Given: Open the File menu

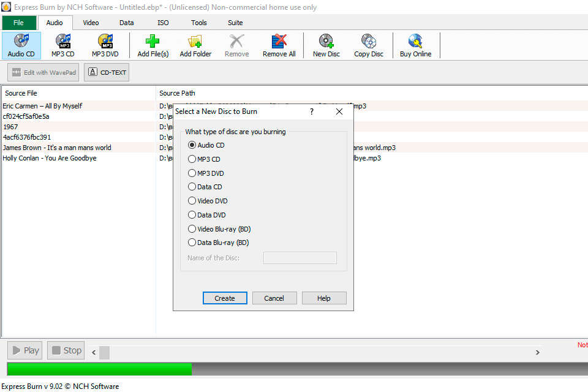Looking at the screenshot, I should (18, 23).
